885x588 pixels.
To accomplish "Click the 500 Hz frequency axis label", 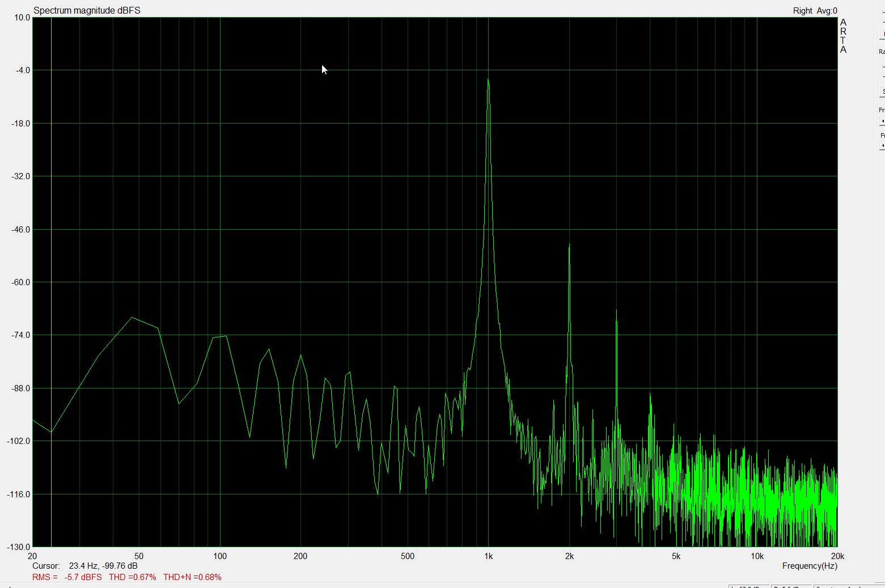I will (408, 556).
